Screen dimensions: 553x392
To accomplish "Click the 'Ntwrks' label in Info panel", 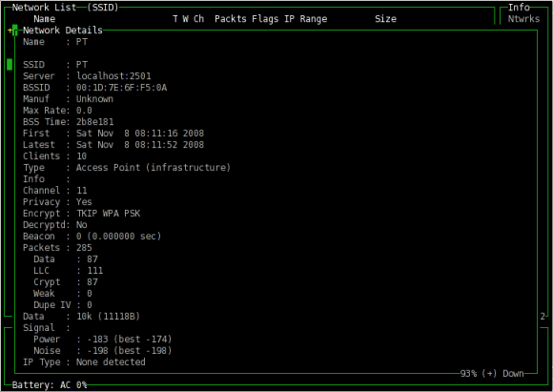I will point(523,19).
